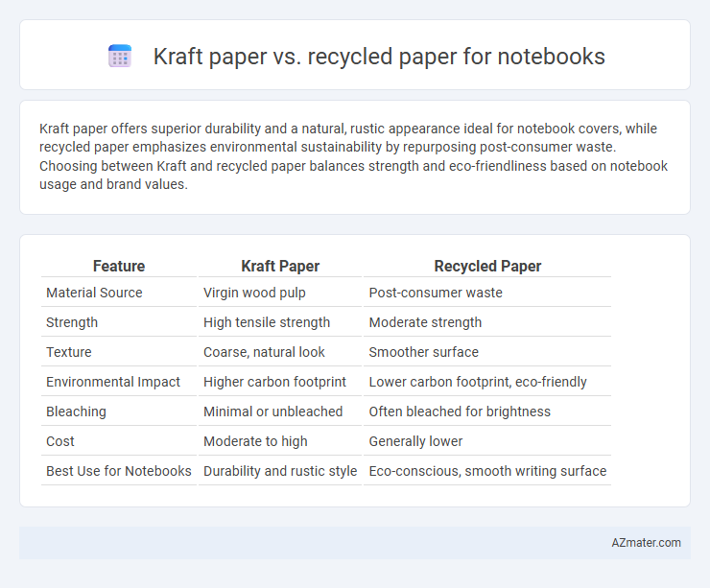710x588 pixels.
Task: Select the 'Material Source' row label
Action: (x=94, y=293)
